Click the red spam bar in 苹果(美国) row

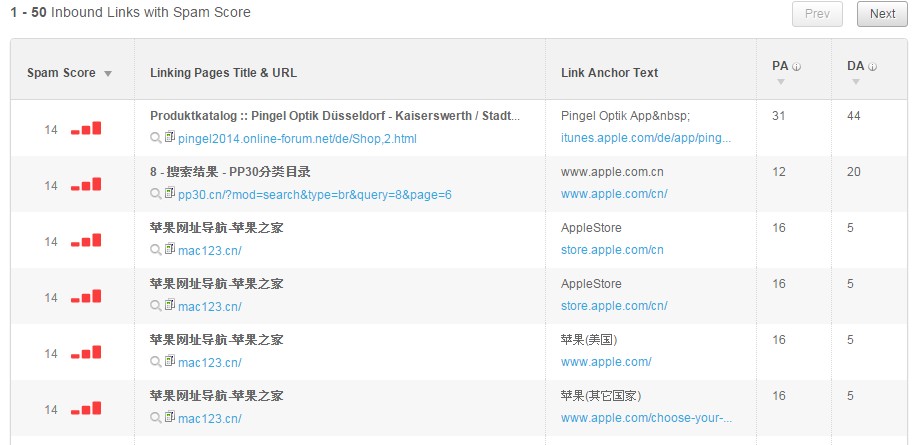86,353
